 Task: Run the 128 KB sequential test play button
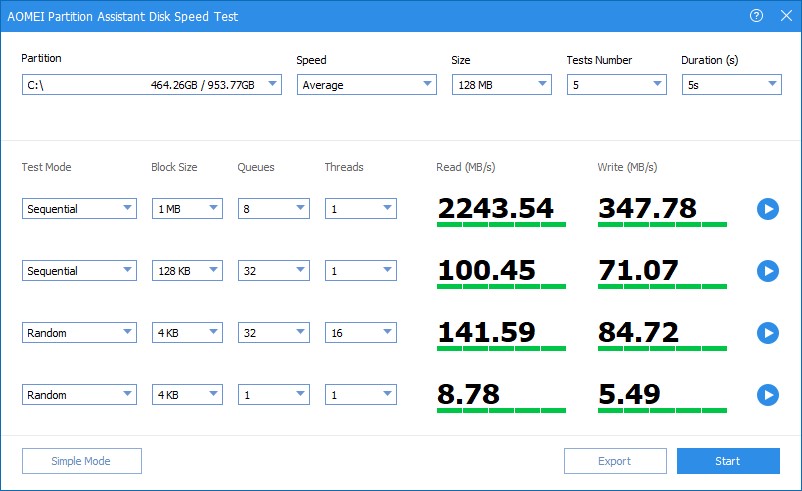767,271
